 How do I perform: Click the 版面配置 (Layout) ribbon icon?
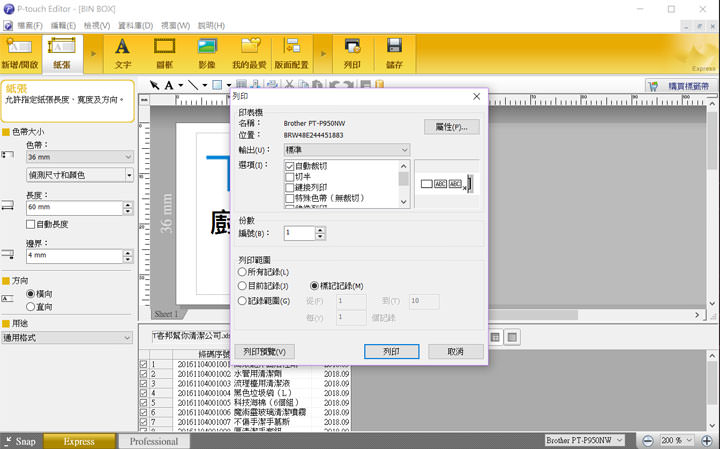pyautogui.click(x=292, y=54)
